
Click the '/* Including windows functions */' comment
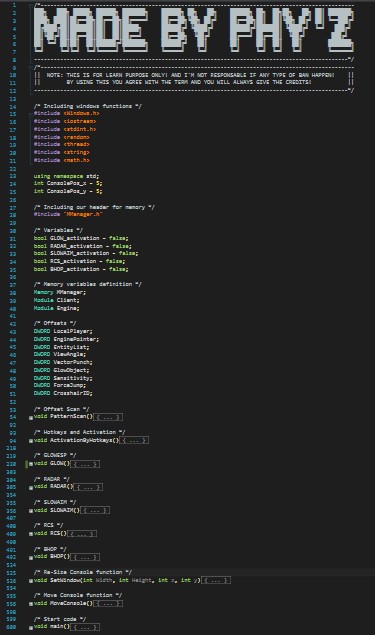pyautogui.click(x=88, y=106)
